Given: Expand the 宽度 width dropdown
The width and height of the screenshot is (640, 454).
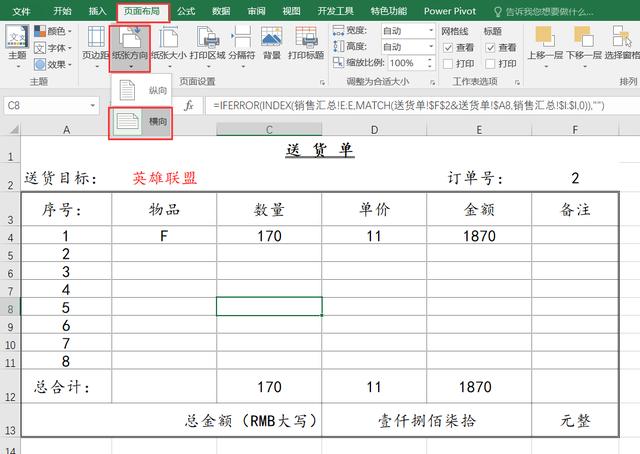Looking at the screenshot, I should tap(431, 30).
